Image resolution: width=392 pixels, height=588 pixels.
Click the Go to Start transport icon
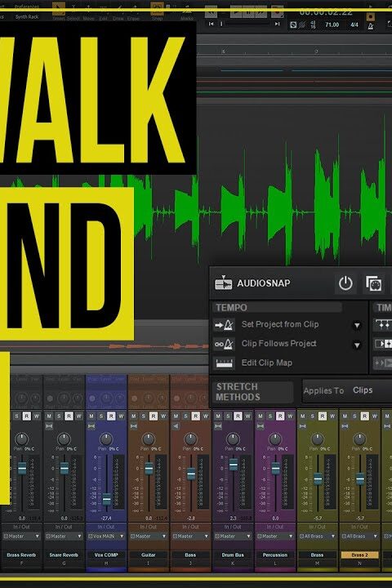[x=212, y=24]
